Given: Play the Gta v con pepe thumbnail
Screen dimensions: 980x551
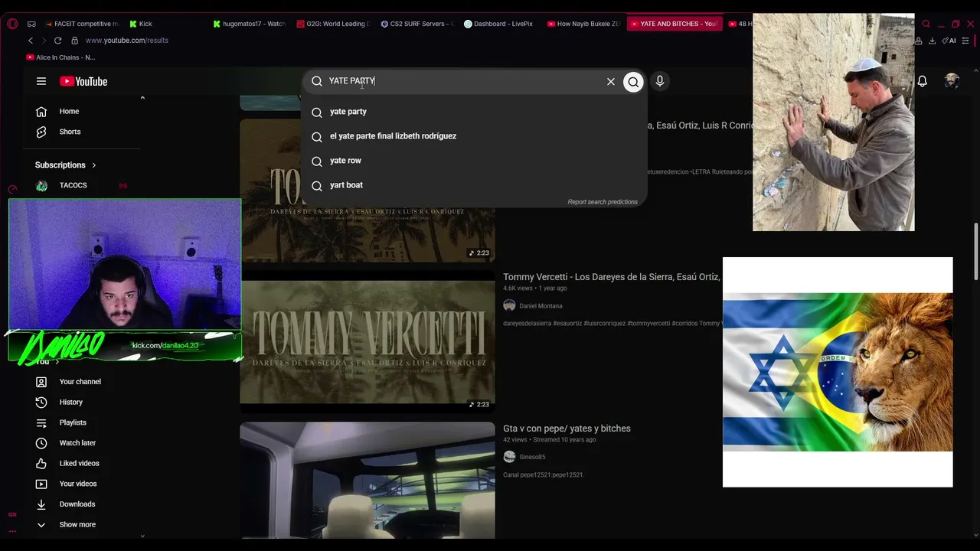Looking at the screenshot, I should click(x=367, y=481).
